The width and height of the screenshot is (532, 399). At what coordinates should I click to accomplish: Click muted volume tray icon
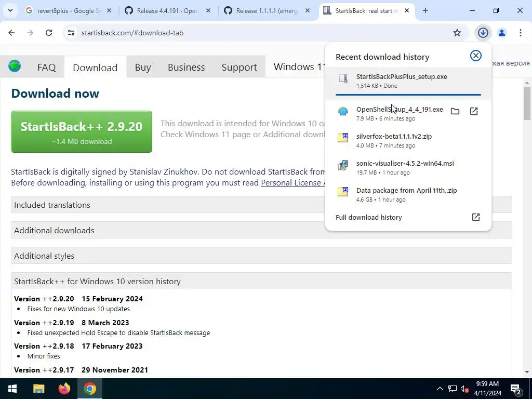pyautogui.click(x=465, y=389)
